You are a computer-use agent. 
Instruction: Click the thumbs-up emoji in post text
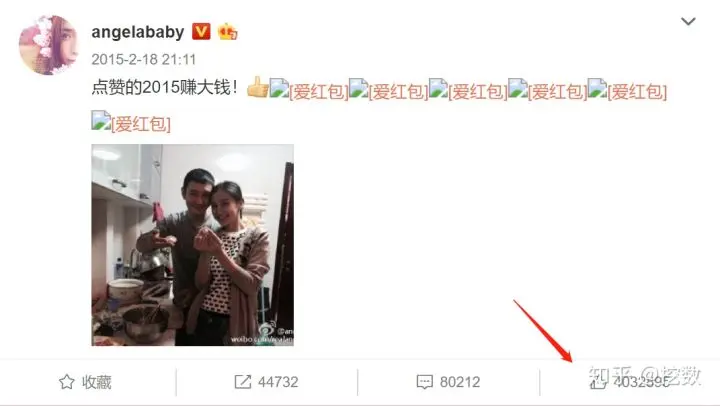pyautogui.click(x=257, y=87)
